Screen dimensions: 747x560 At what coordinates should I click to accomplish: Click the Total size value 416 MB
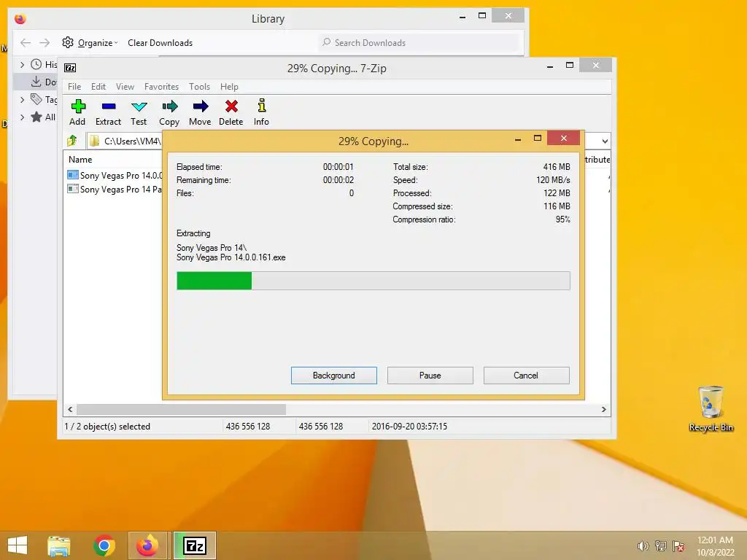click(557, 167)
